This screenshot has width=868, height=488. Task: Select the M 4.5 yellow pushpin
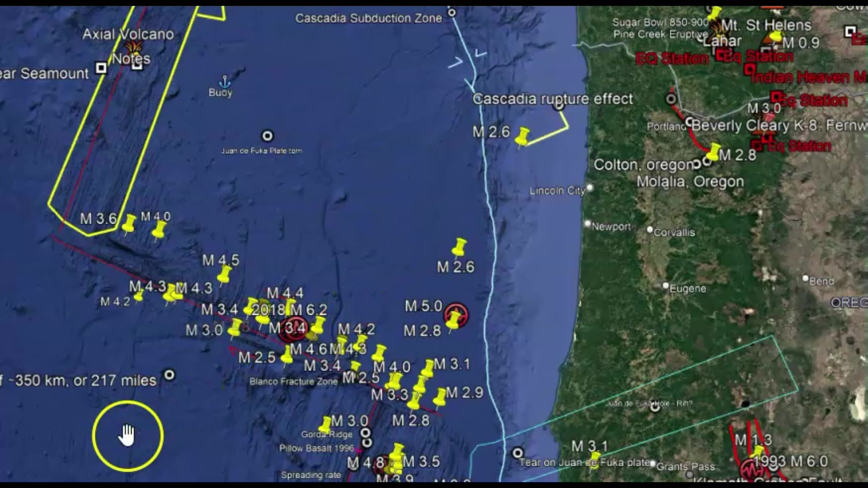[x=224, y=274]
